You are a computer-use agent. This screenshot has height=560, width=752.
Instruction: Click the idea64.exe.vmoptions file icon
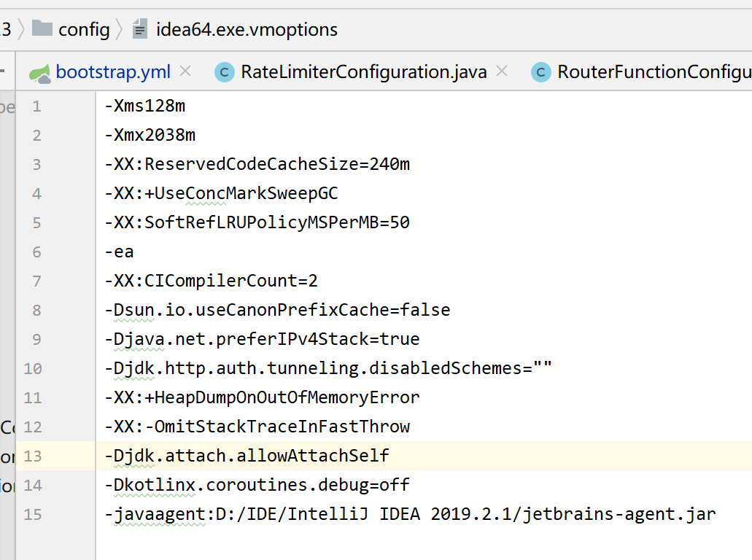point(139,29)
